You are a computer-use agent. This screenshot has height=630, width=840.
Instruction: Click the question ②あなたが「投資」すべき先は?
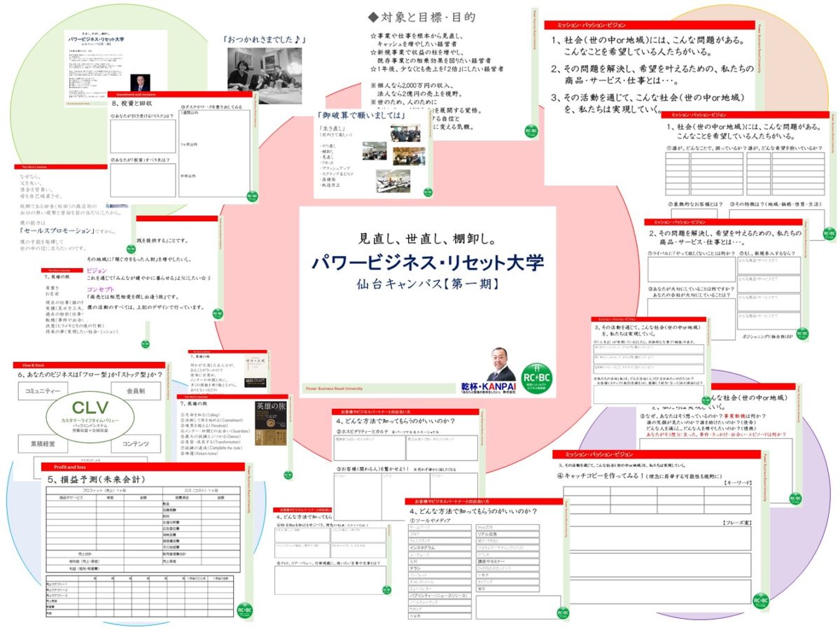click(x=141, y=159)
